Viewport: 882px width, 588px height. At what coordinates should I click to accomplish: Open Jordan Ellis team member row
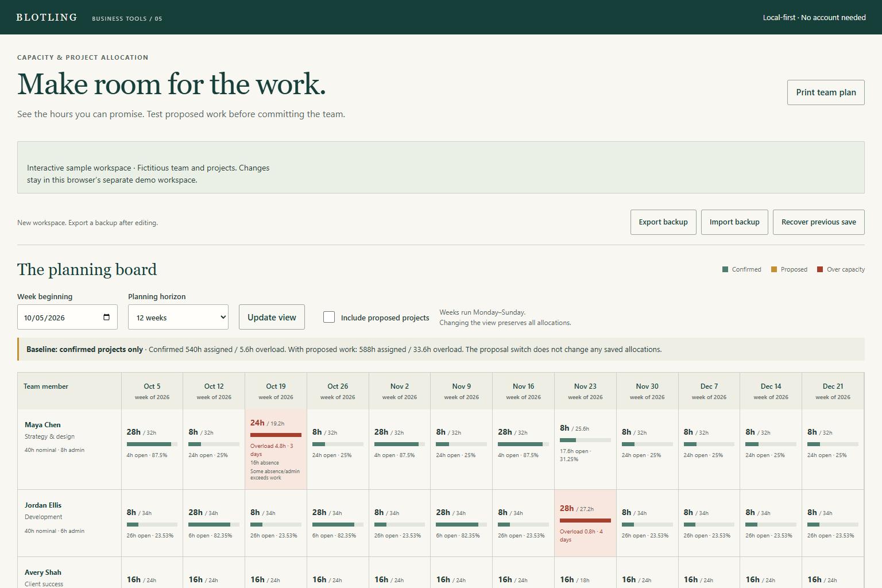(69, 523)
